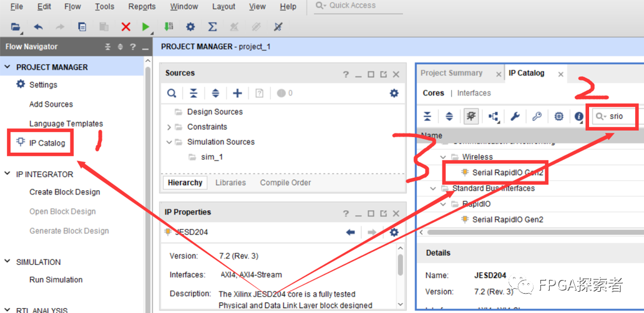Click Add Sources in Flow Navigator
Viewport: 644px width, 313px height.
[51, 104]
